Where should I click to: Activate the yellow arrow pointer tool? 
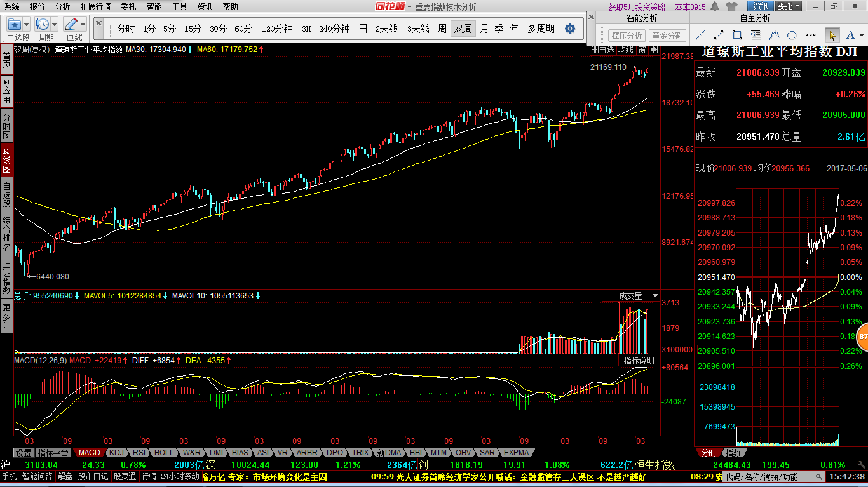click(831, 35)
